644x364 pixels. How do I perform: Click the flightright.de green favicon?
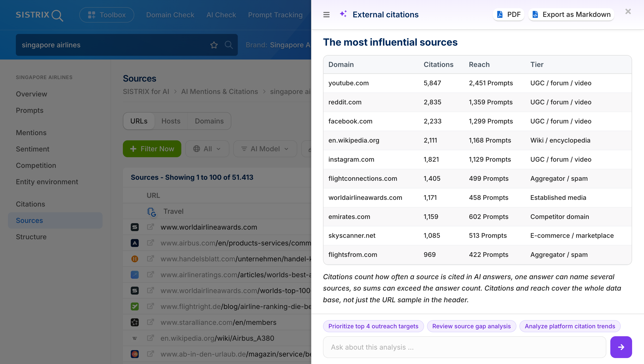[135, 306]
